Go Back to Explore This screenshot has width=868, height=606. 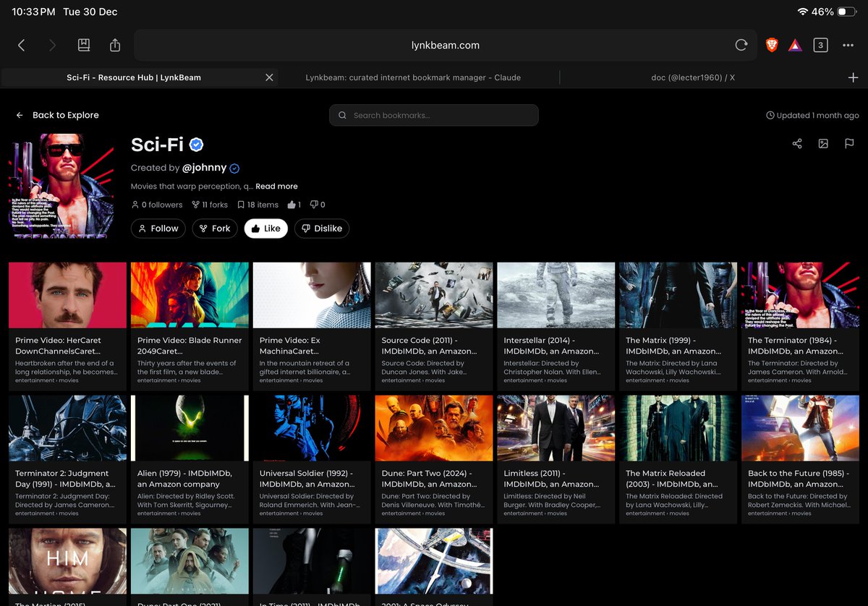pos(57,115)
